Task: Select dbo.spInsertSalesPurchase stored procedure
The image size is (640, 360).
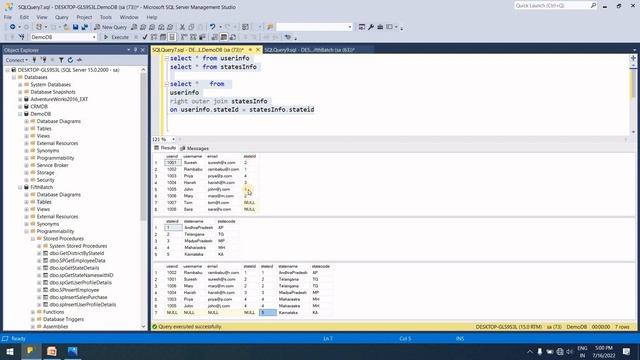Action: 78,298
